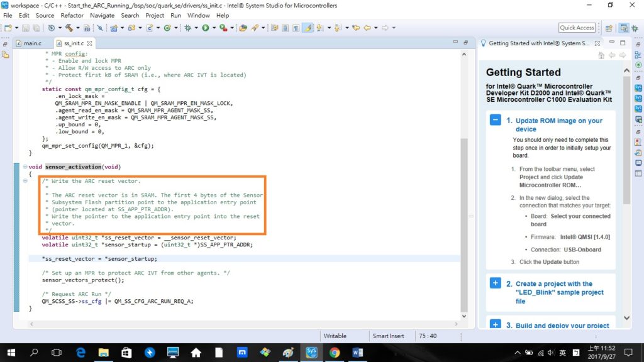Click the Smart Insert status bar entry

tap(388, 336)
